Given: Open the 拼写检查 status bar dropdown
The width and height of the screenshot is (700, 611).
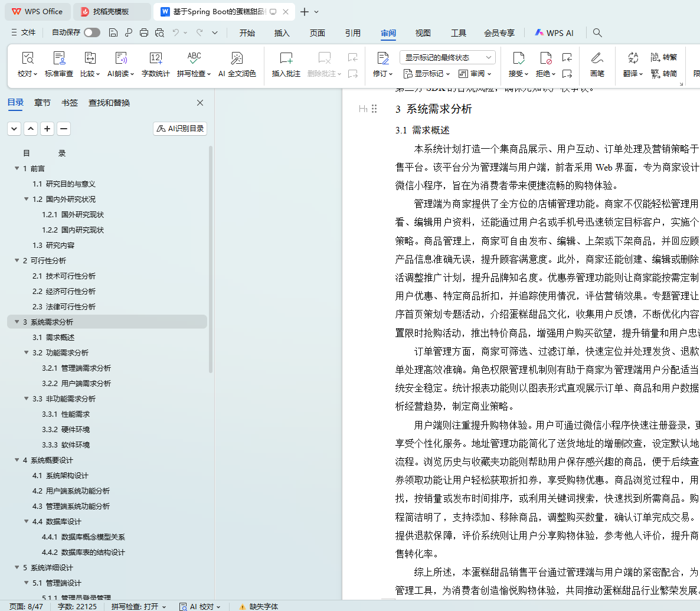Looking at the screenshot, I should click(x=139, y=606).
